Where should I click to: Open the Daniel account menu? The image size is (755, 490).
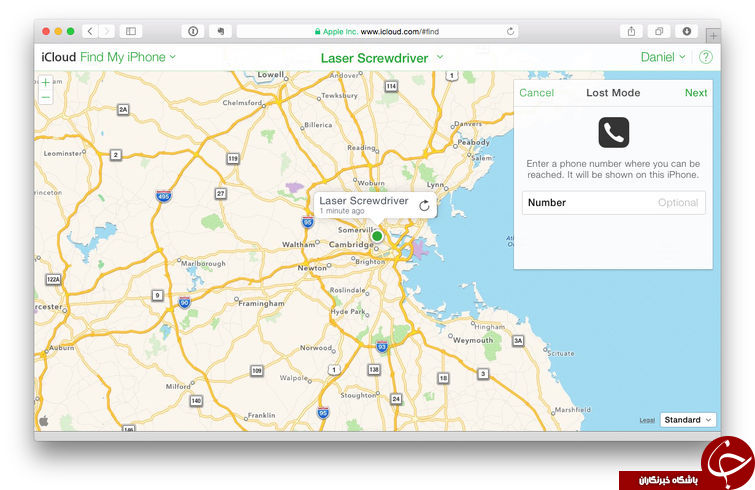[x=663, y=57]
